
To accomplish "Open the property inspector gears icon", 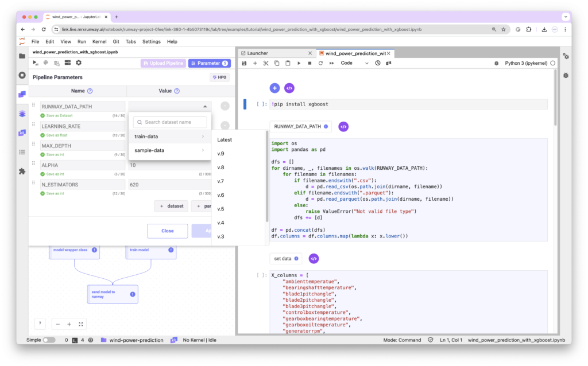I will tap(566, 56).
